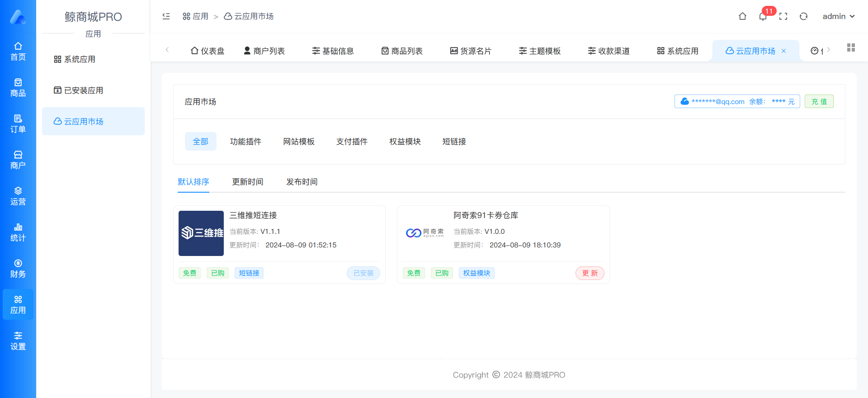This screenshot has width=868, height=398.
Task: Open 商品 section in sidebar
Action: pyautogui.click(x=18, y=87)
